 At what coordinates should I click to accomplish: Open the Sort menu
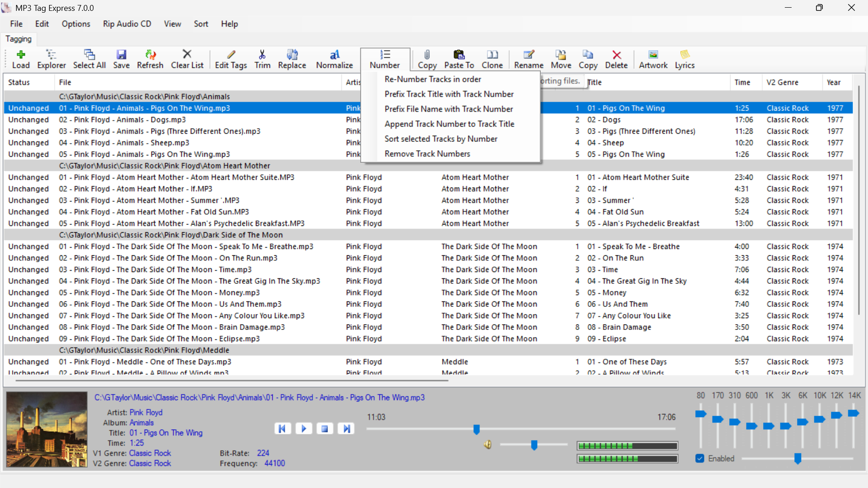(201, 24)
